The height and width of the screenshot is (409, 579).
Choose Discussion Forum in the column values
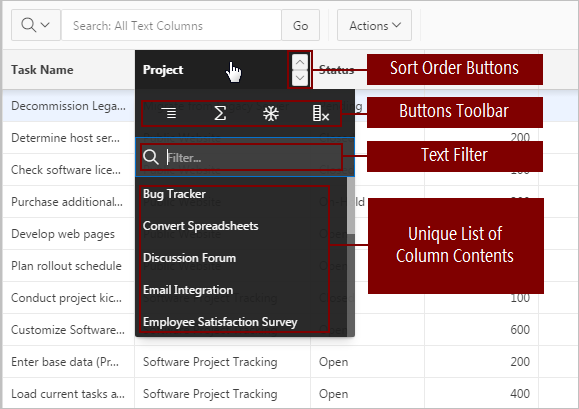pos(189,258)
